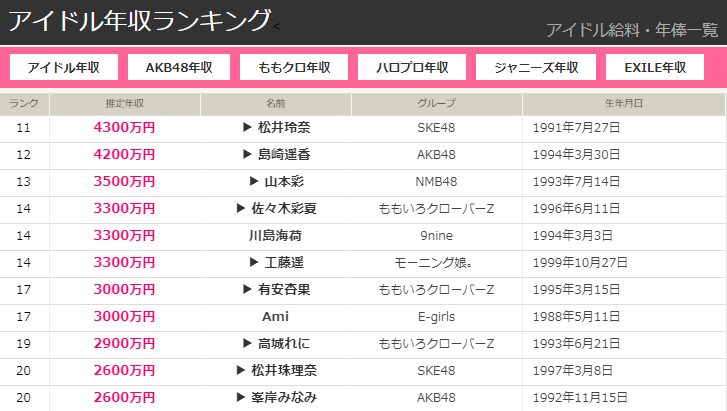The height and width of the screenshot is (411, 727).
Task: Expand the triangle arrow beside 松井玲奈
Action: coord(247,127)
